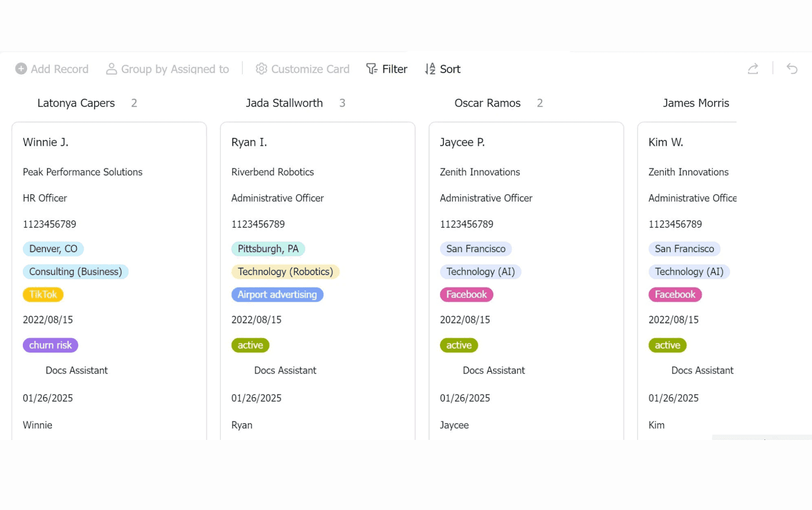This screenshot has width=812, height=510.
Task: Click the Add Record plus icon
Action: click(x=21, y=69)
